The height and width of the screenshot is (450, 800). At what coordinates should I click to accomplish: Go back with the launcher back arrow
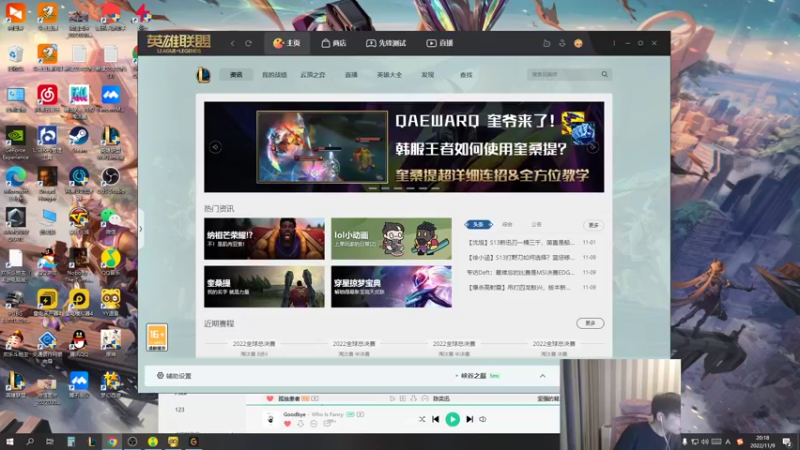pyautogui.click(x=233, y=43)
